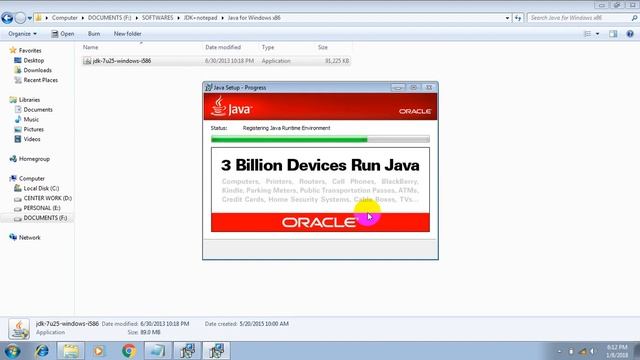This screenshot has width=640, height=360.
Task: Create a New folder from the toolbar
Action: tap(127, 34)
